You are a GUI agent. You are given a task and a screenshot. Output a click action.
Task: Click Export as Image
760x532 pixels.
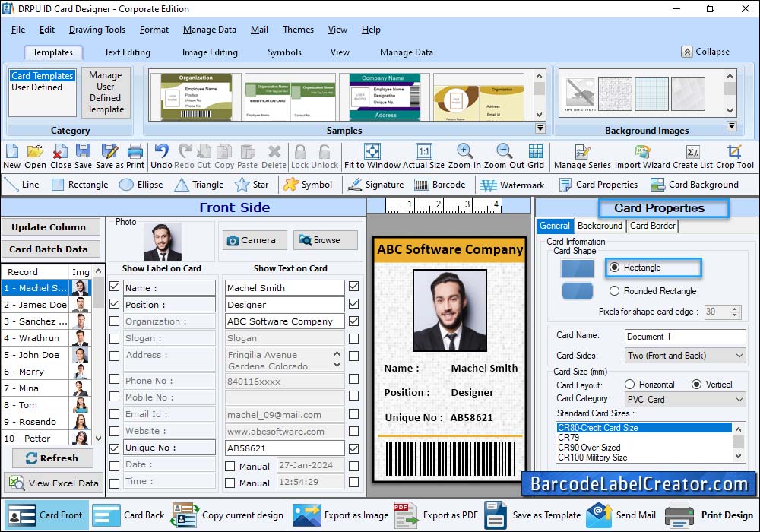click(x=340, y=515)
